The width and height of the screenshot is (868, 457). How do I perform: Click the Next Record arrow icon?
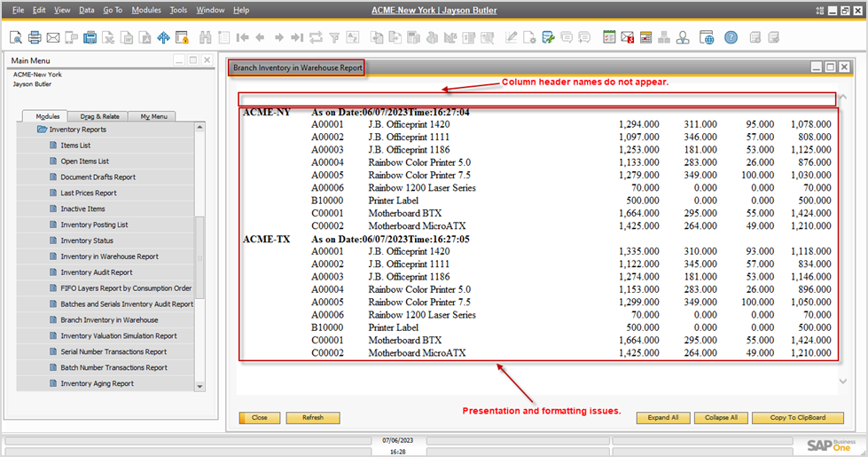[x=278, y=37]
